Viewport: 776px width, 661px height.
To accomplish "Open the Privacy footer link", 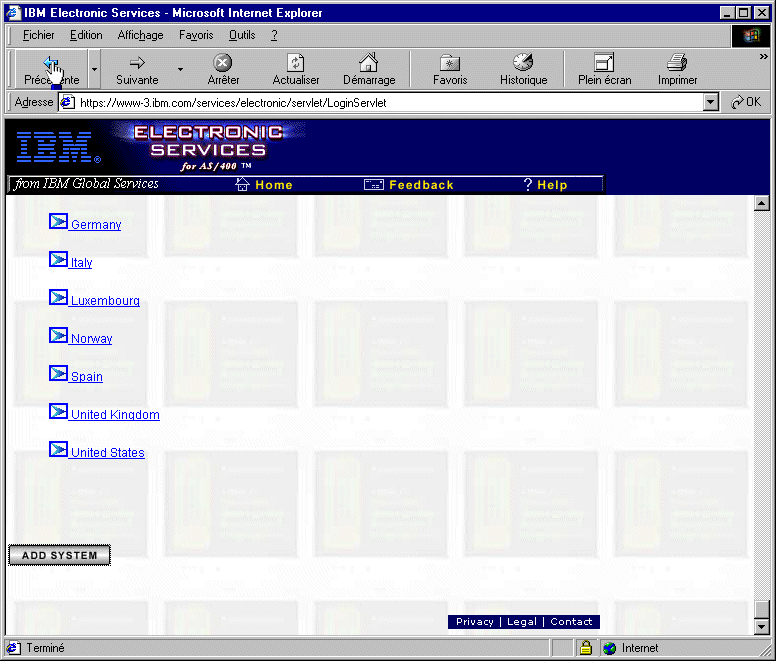I will 475,622.
